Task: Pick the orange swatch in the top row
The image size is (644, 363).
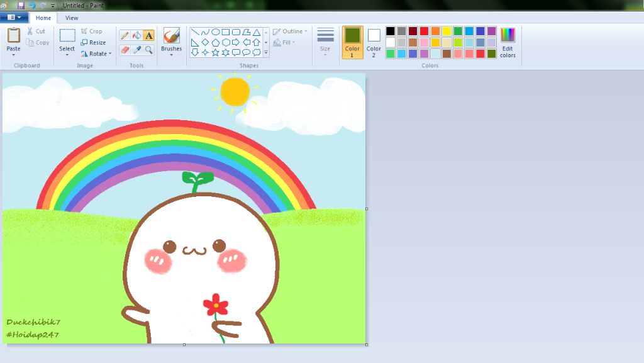Action: coord(435,31)
